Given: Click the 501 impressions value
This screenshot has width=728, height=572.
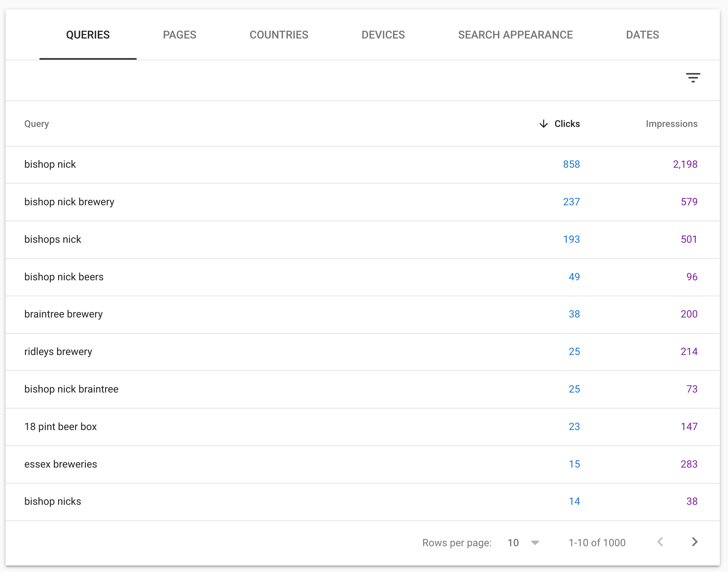Looking at the screenshot, I should [x=689, y=240].
